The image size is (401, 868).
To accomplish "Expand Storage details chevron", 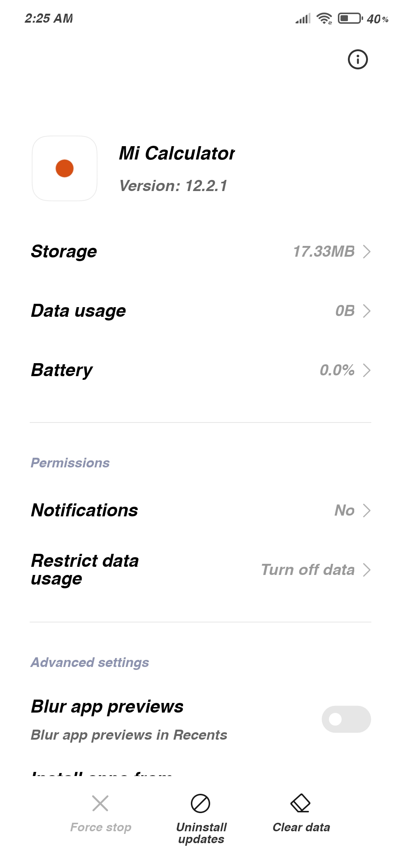I will click(x=366, y=251).
